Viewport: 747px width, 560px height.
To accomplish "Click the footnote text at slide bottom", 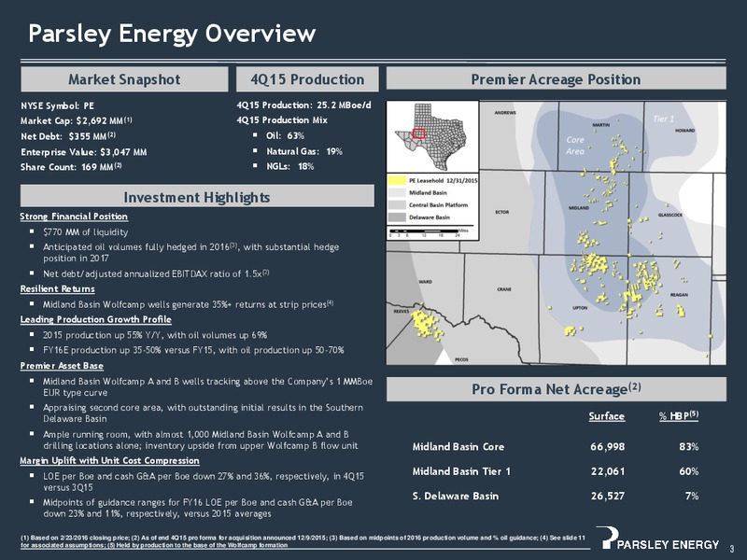I will 303,541.
